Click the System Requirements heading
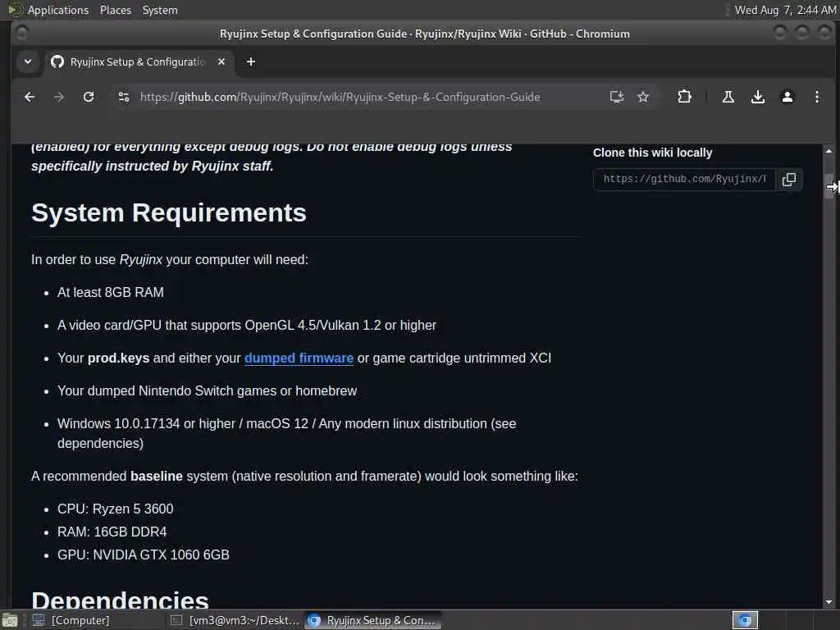Screen dimensions: 840x630 [169, 212]
